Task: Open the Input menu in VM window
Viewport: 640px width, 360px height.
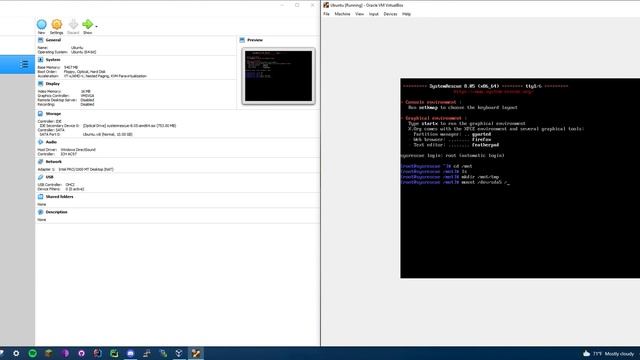Action: coord(373,14)
